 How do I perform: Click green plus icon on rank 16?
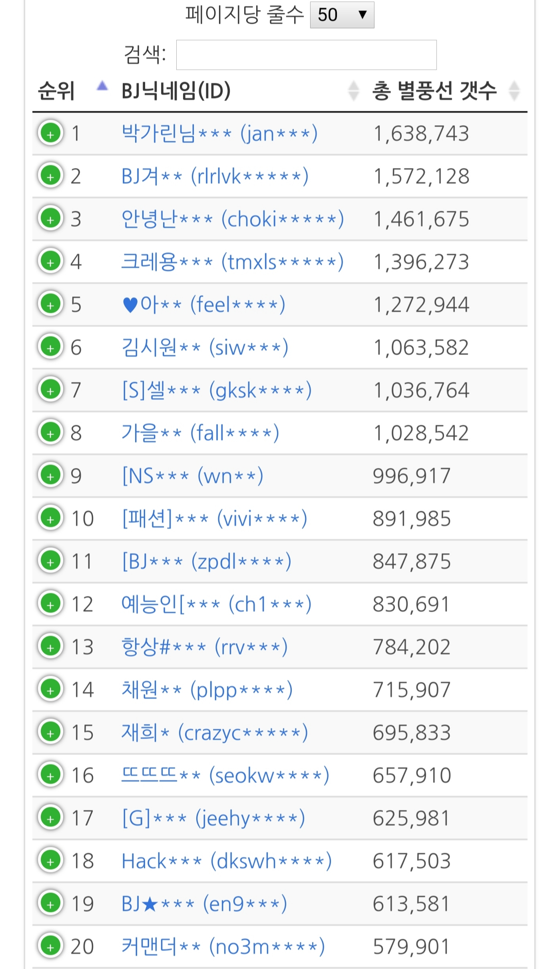tap(51, 775)
